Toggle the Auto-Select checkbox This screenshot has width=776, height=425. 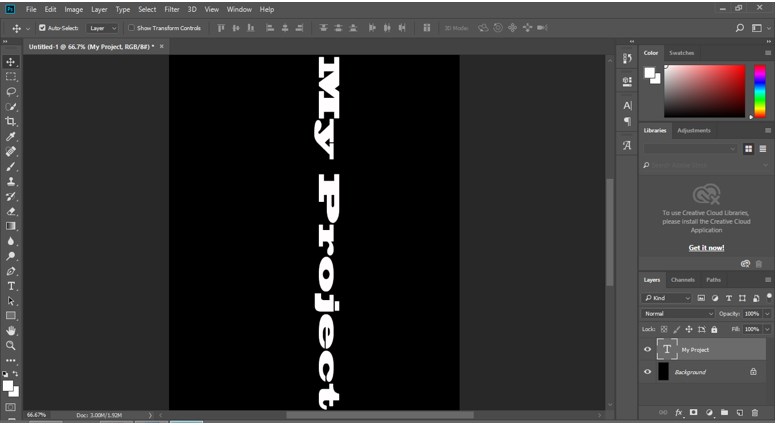[x=42, y=28]
